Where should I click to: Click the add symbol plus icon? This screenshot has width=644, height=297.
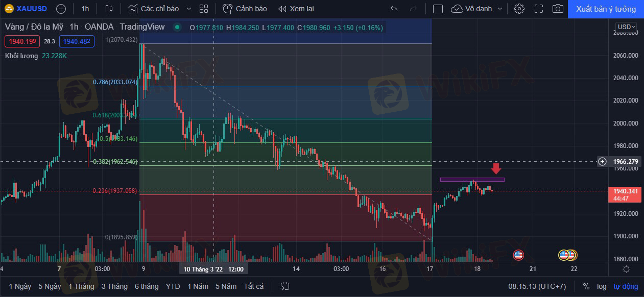pos(61,9)
